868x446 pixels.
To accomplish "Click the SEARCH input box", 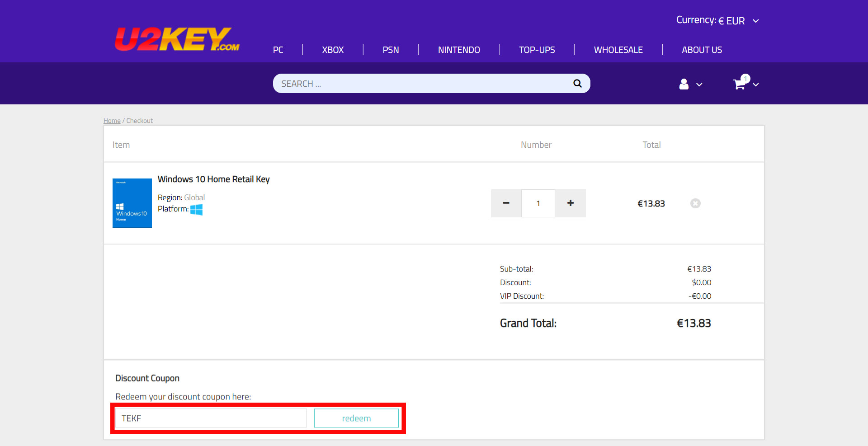I will pyautogui.click(x=431, y=84).
